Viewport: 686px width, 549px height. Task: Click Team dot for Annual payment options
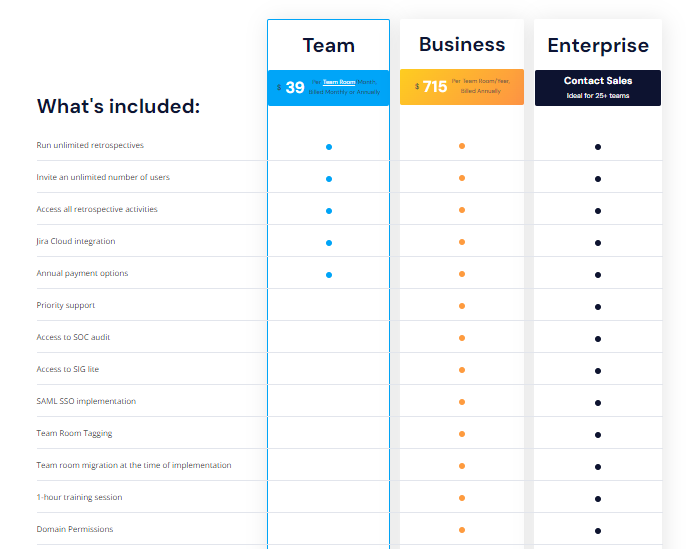click(x=329, y=274)
